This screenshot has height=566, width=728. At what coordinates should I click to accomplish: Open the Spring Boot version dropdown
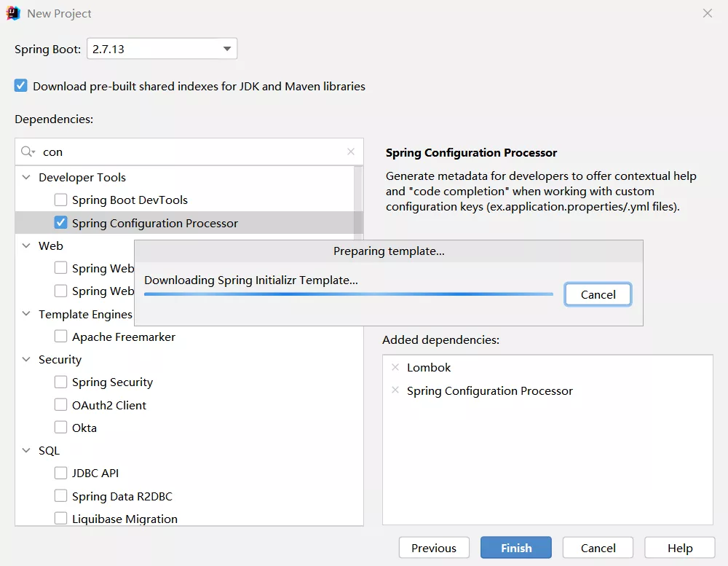(162, 49)
